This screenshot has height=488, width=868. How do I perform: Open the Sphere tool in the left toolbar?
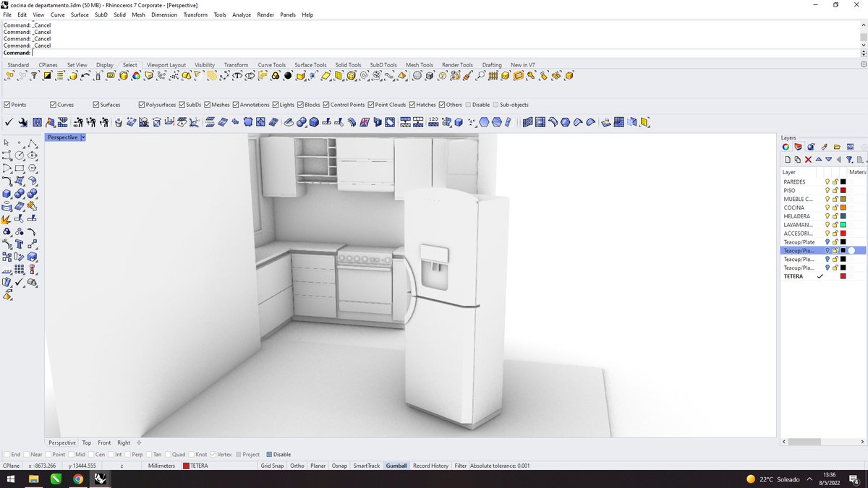click(19, 193)
